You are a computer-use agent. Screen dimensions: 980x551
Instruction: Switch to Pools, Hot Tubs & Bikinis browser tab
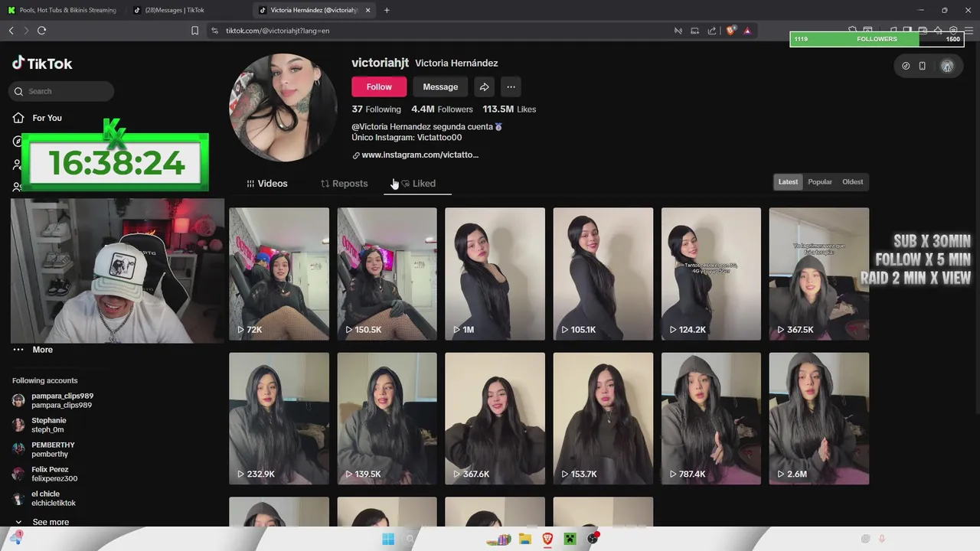[63, 10]
